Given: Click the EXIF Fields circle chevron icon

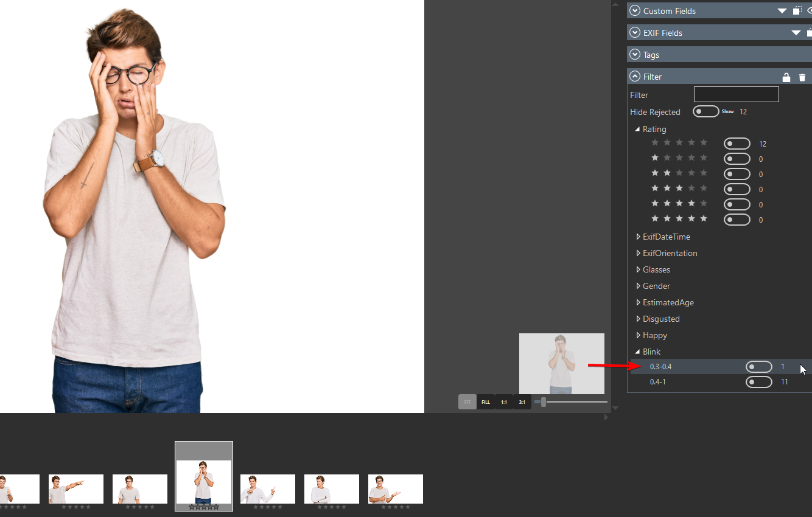Looking at the screenshot, I should [635, 33].
